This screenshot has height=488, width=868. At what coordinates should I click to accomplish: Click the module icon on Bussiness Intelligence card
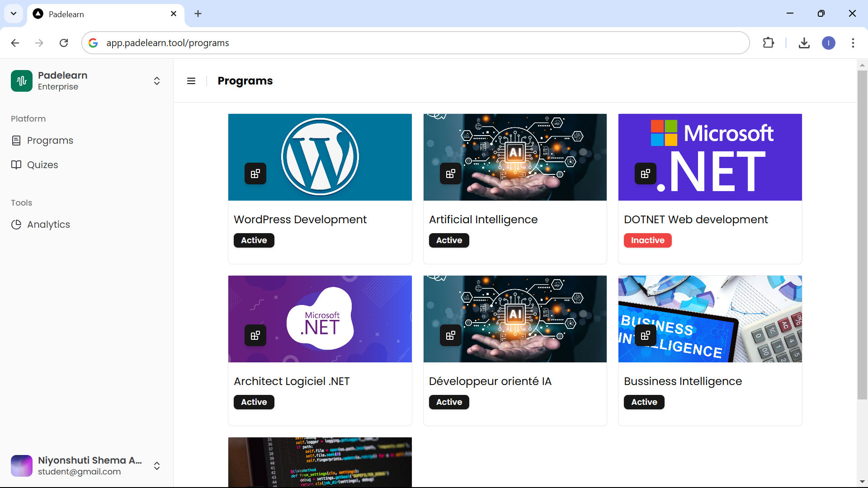(645, 335)
